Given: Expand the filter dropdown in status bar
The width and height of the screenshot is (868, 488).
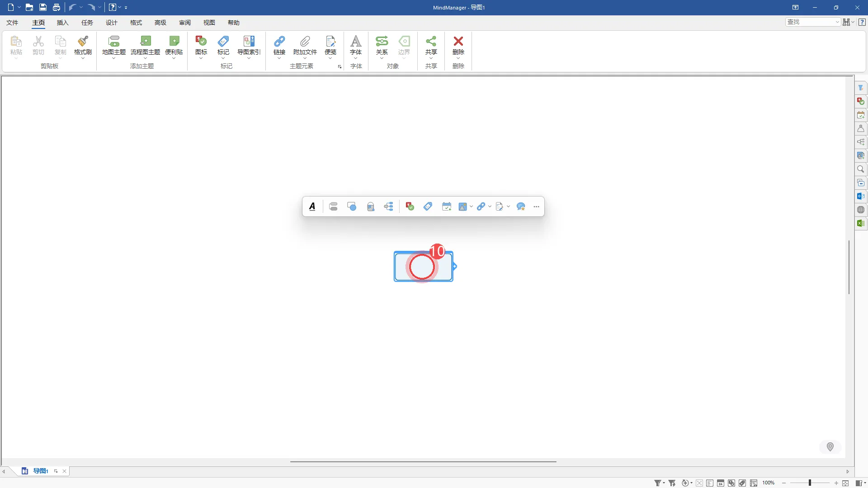Looking at the screenshot, I should pyautogui.click(x=664, y=483).
